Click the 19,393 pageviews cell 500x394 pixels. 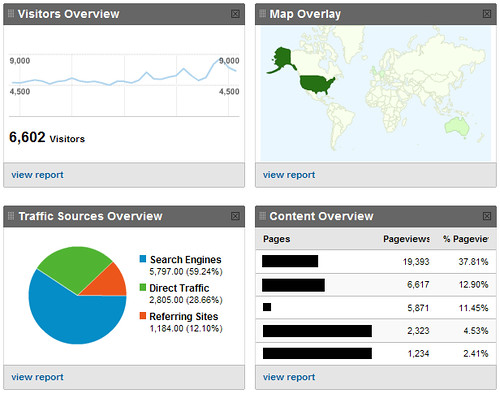click(x=416, y=262)
